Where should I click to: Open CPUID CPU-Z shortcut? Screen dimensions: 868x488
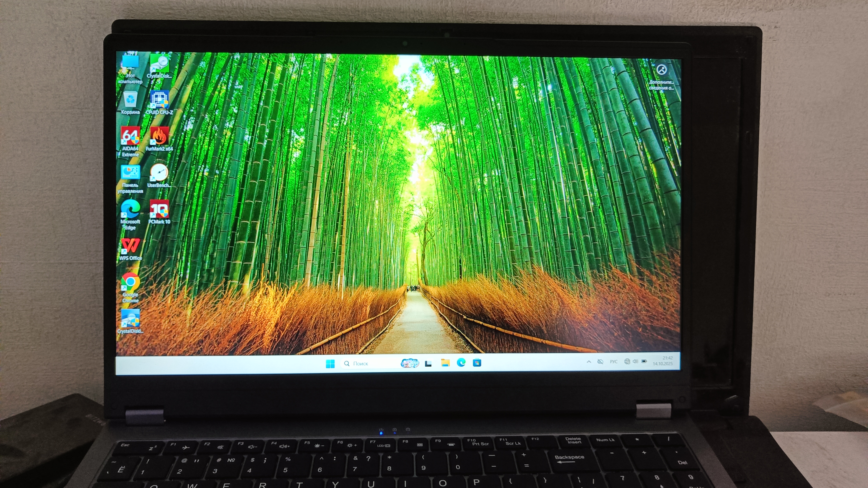pyautogui.click(x=159, y=100)
